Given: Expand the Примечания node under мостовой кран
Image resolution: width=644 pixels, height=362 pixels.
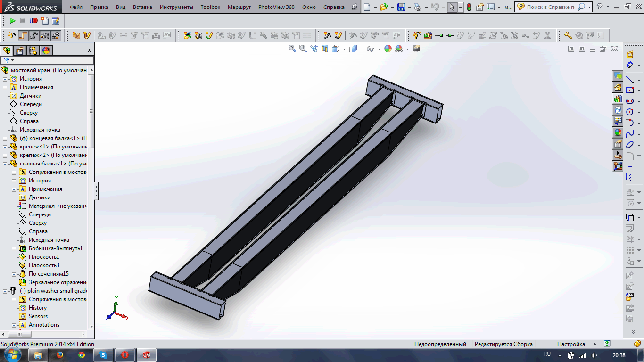Looking at the screenshot, I should (x=5, y=87).
